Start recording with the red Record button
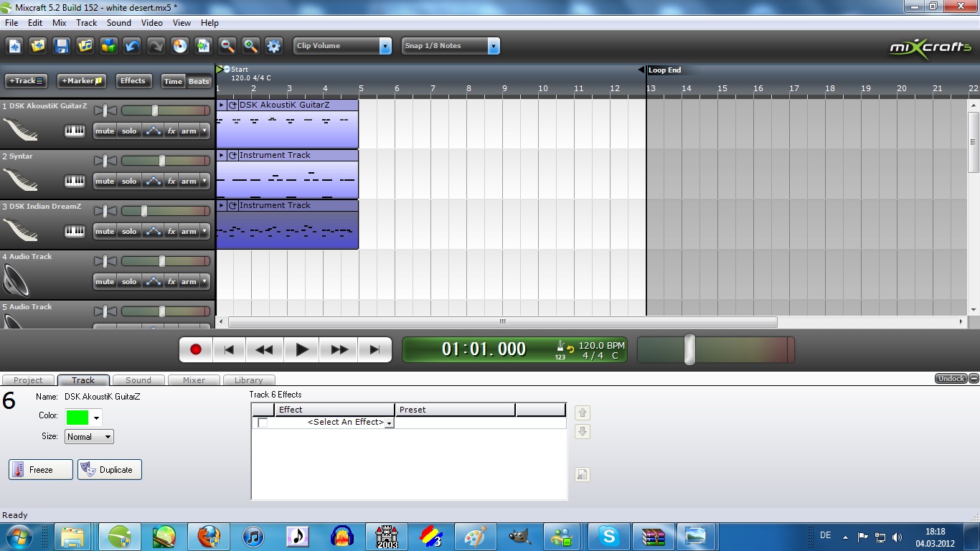The height and width of the screenshot is (551, 980). [x=195, y=349]
